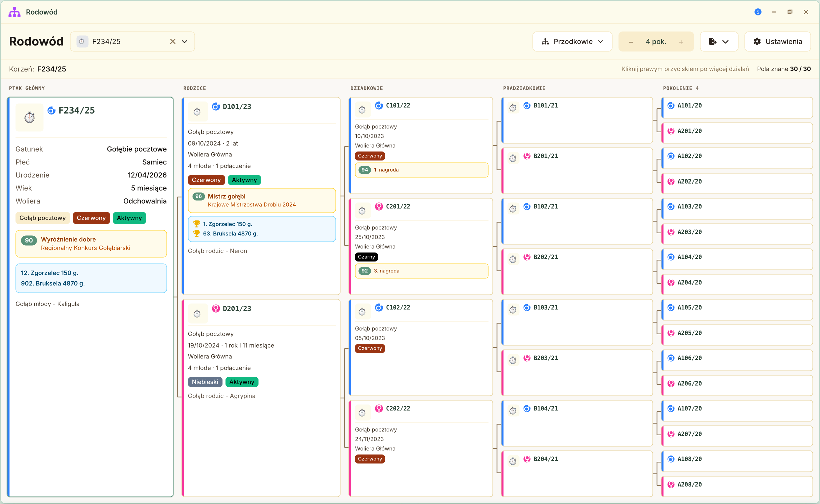
Task: Open the Przodkowie view dropdown
Action: point(572,41)
